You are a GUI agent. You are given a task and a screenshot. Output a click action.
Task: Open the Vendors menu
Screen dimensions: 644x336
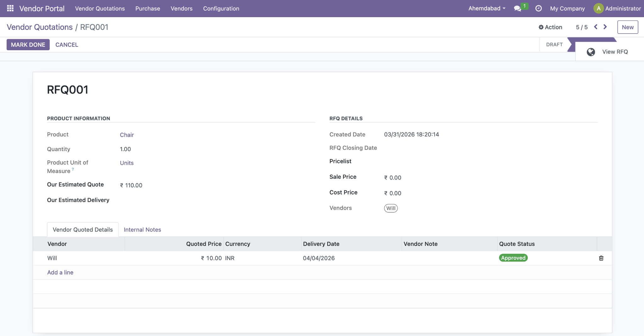coord(181,8)
